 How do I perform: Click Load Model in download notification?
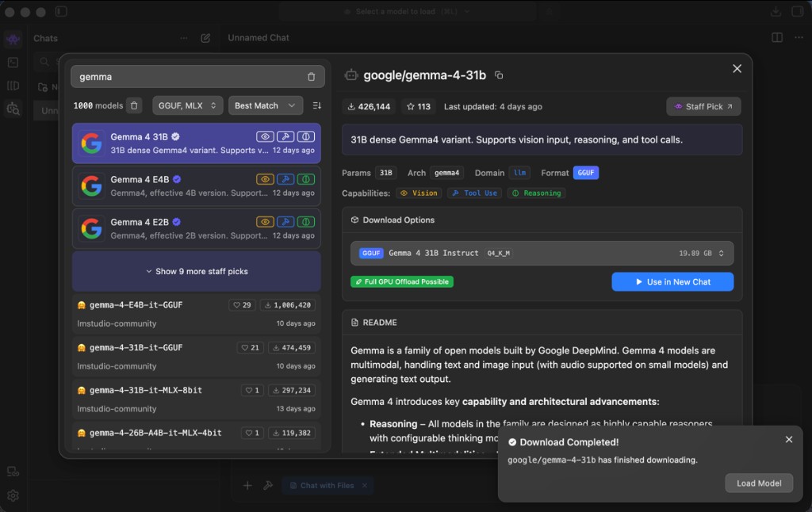click(759, 483)
